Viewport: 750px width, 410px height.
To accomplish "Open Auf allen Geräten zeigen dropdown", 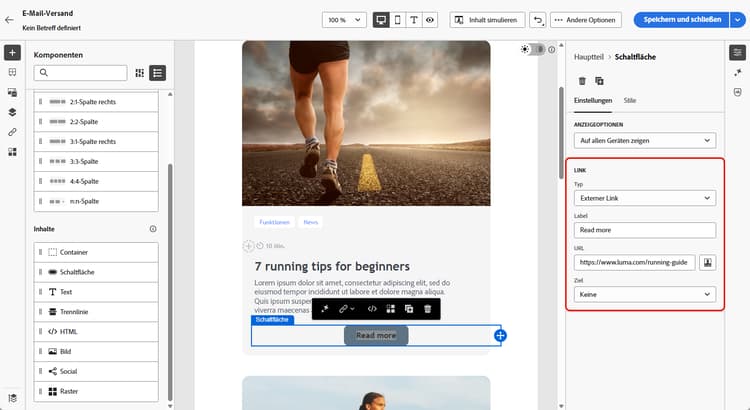I will click(x=645, y=141).
